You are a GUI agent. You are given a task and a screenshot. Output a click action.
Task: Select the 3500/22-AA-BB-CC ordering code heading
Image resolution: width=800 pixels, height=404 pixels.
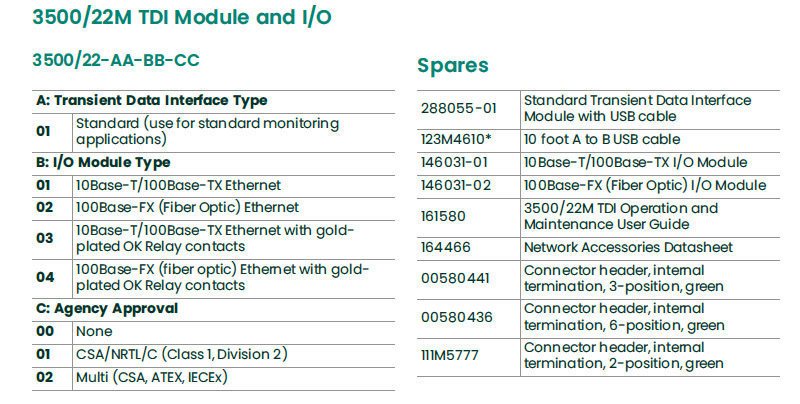tap(117, 60)
